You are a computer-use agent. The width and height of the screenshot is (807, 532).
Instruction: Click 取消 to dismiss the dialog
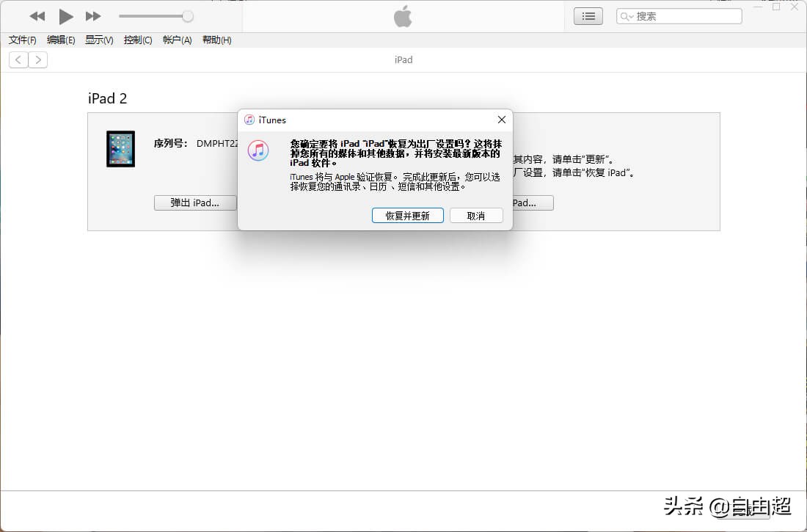[x=476, y=215]
